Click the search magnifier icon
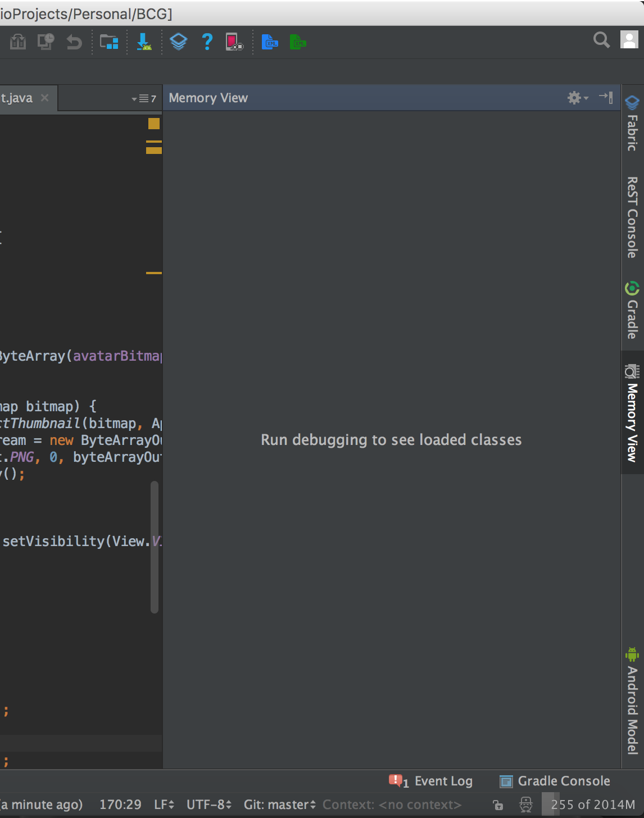The height and width of the screenshot is (818, 644). pyautogui.click(x=601, y=40)
